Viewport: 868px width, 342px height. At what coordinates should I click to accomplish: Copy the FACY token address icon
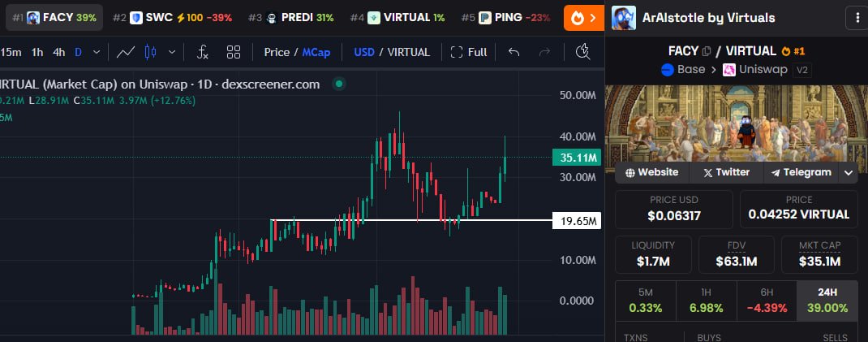[x=707, y=51]
